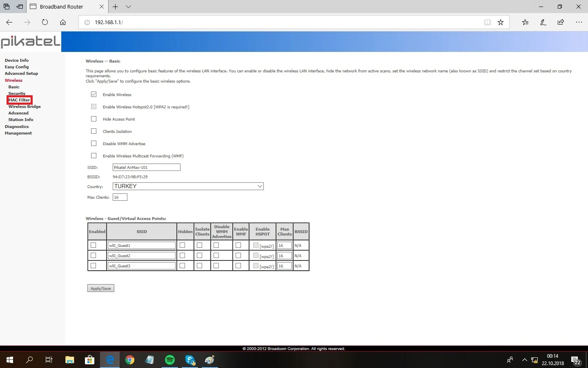Open File Explorer from taskbar
This screenshot has width=588, height=368.
click(70, 360)
